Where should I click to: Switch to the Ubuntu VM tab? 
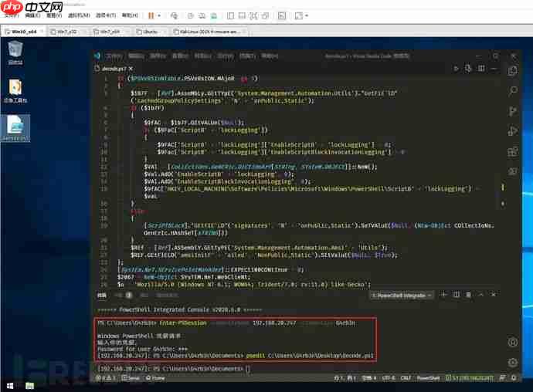point(150,32)
